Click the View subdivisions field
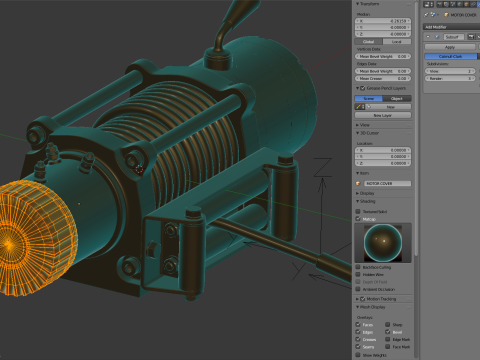480x360 pixels. point(450,71)
